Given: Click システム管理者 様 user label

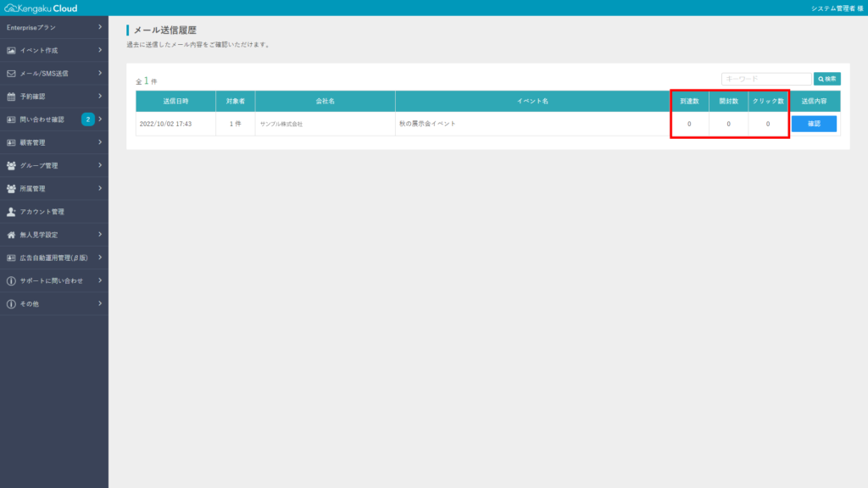Looking at the screenshot, I should coord(837,8).
